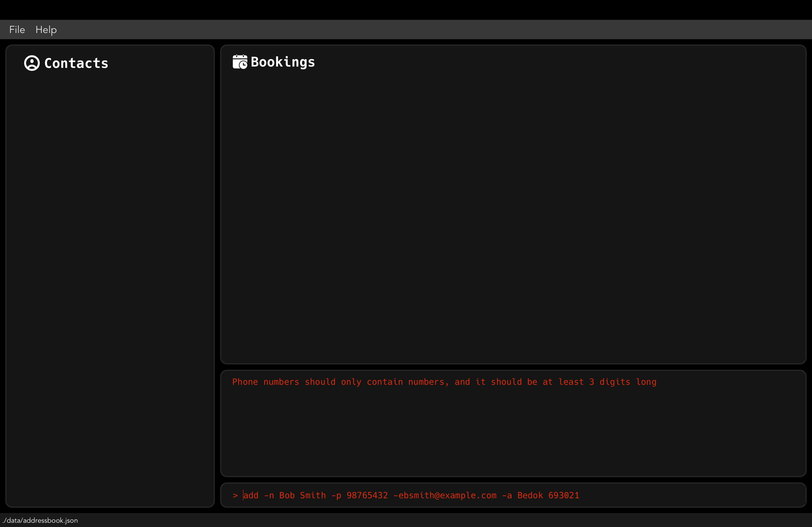Screen dimensions: 812x527
Task: Click on Bedok 693021 in the command
Action: pyautogui.click(x=548, y=495)
